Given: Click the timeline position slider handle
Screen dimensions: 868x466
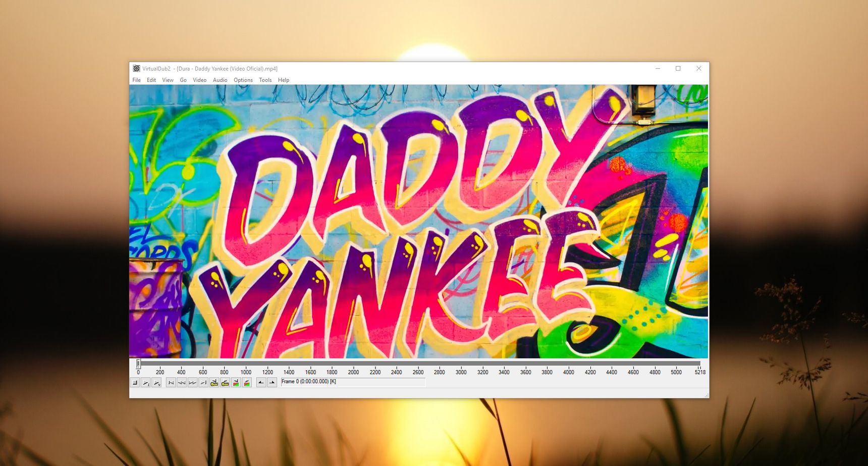Looking at the screenshot, I should pyautogui.click(x=138, y=364).
